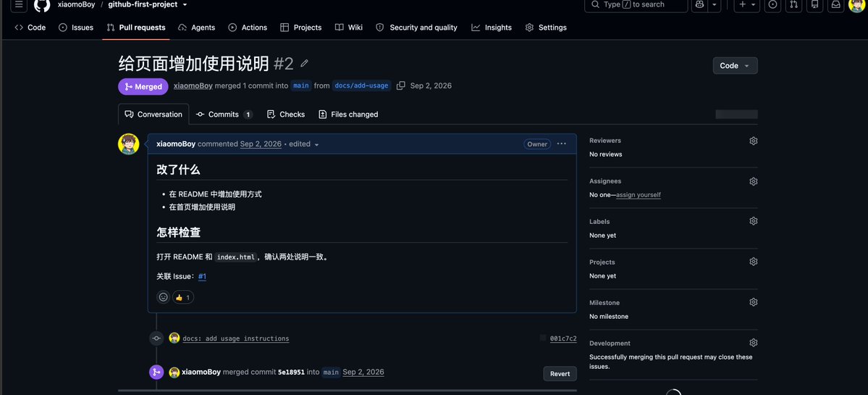The width and height of the screenshot is (868, 395).
Task: Switch to the Checks tab
Action: pos(286,114)
